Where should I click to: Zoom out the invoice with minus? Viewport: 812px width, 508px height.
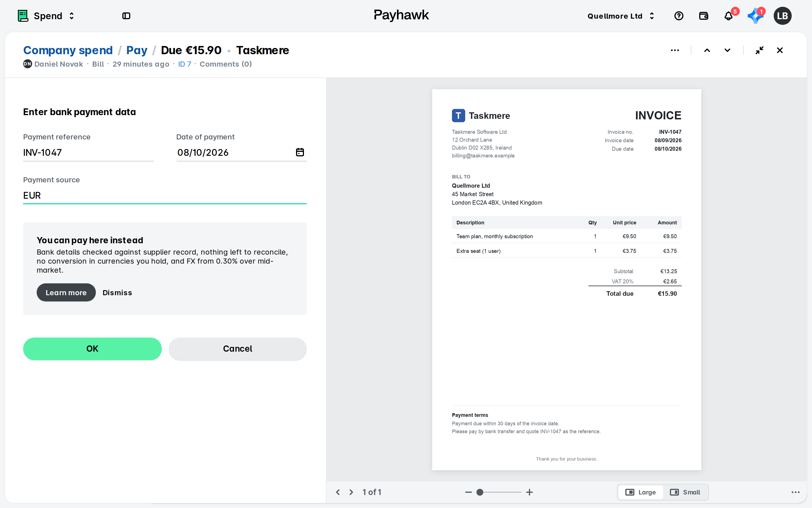[468, 492]
